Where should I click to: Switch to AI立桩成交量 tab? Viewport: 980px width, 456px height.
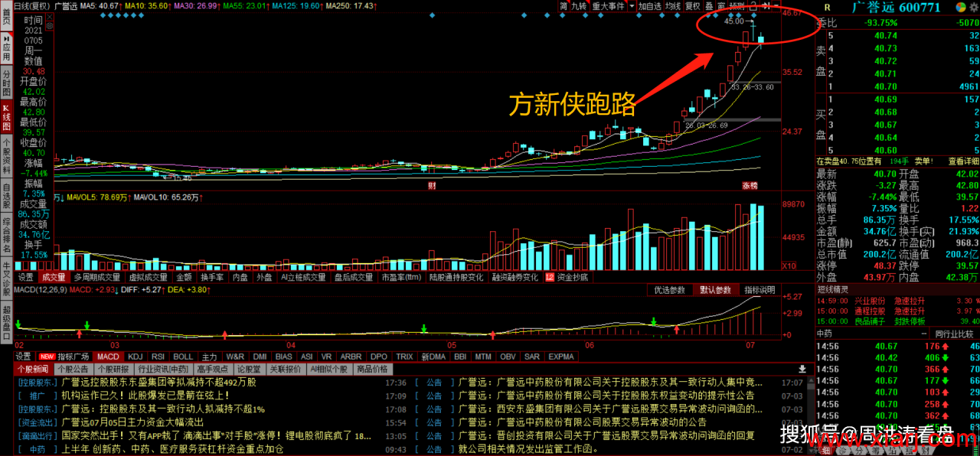pyautogui.click(x=303, y=277)
